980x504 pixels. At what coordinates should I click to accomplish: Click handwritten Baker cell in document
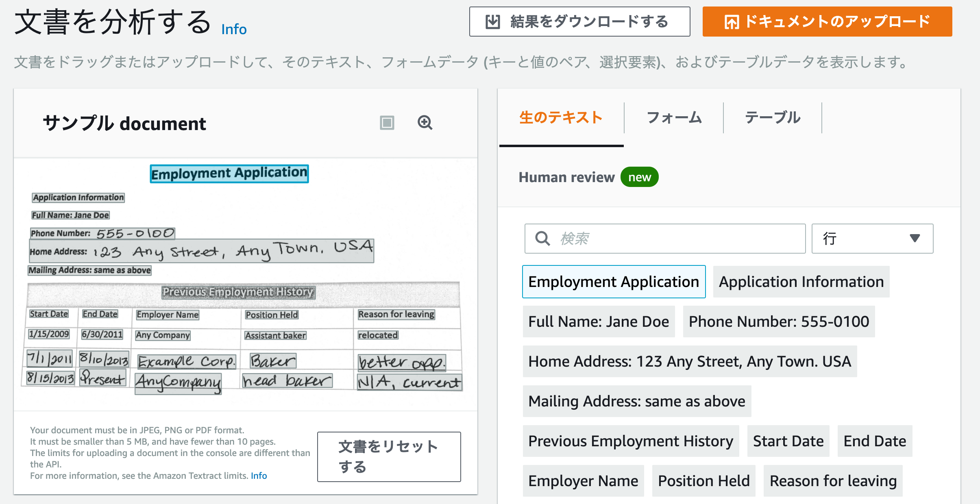[x=273, y=361]
